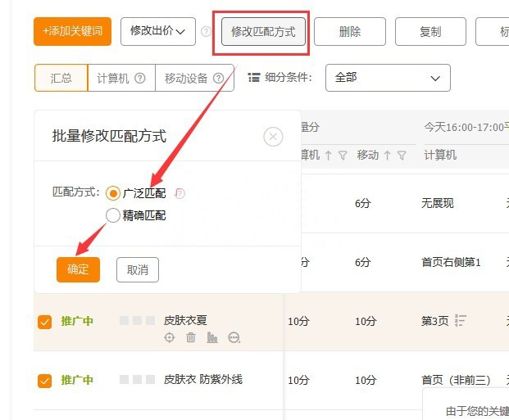
Task: Click the 无展现 ranking cell
Action: tap(438, 203)
